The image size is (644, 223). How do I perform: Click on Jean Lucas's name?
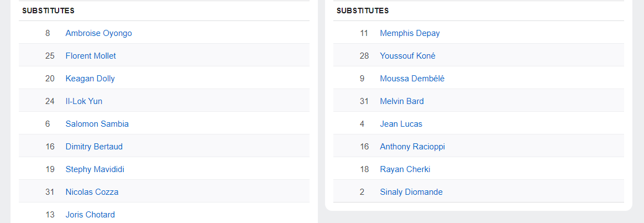pos(401,124)
